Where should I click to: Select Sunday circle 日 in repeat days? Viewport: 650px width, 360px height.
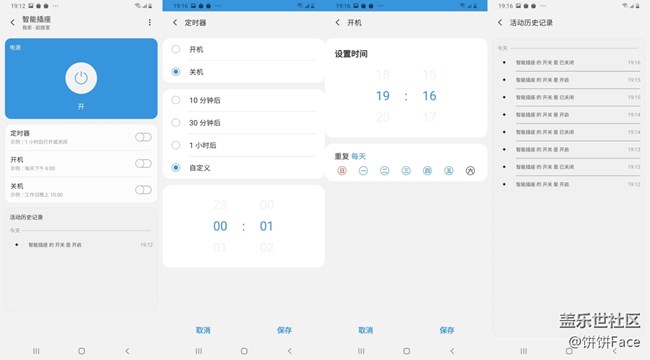click(x=342, y=170)
